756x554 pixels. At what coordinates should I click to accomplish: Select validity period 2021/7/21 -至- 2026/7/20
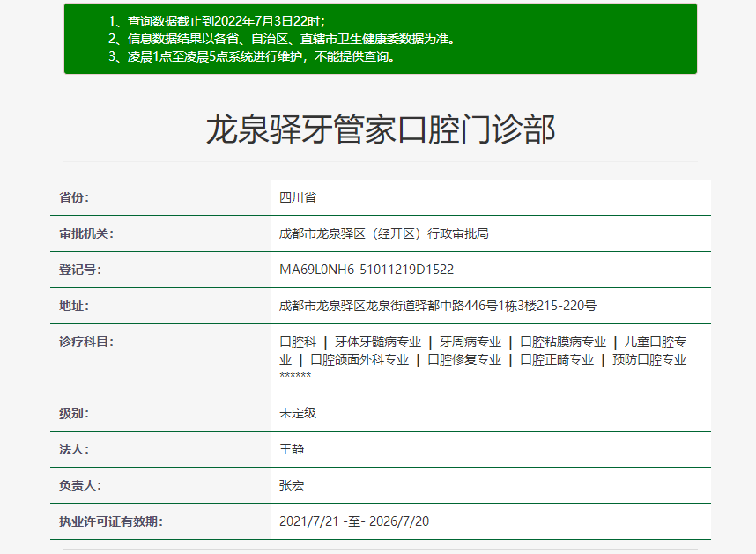point(354,521)
